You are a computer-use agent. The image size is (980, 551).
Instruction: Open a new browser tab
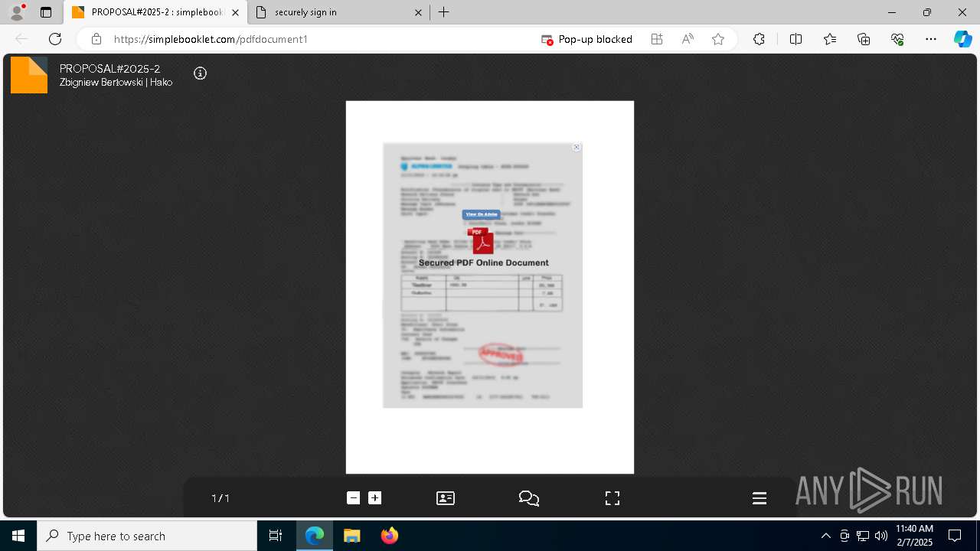tap(444, 12)
